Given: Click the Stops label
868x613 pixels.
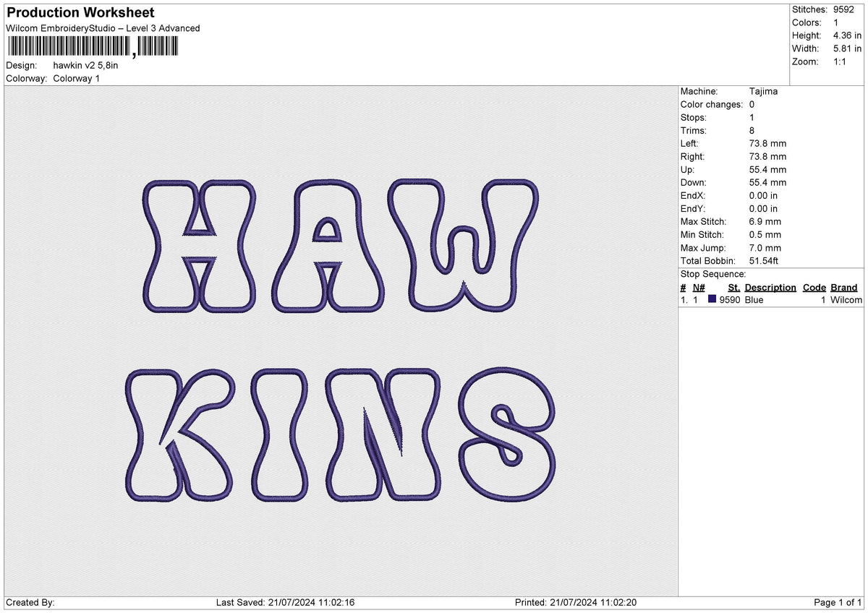Looking at the screenshot, I should [694, 118].
